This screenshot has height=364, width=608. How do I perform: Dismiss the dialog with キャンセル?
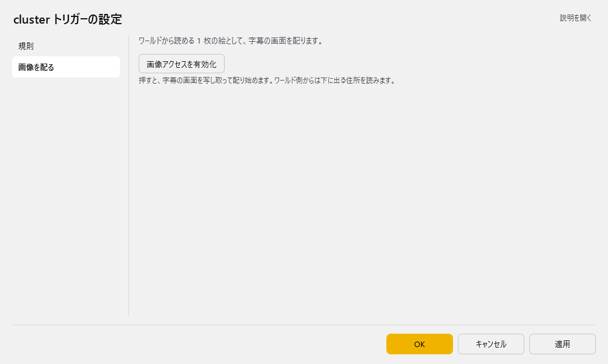click(491, 344)
